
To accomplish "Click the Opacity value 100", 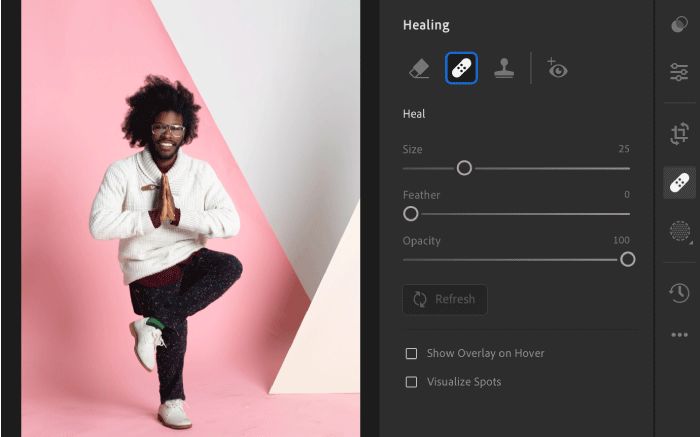I will [x=621, y=240].
